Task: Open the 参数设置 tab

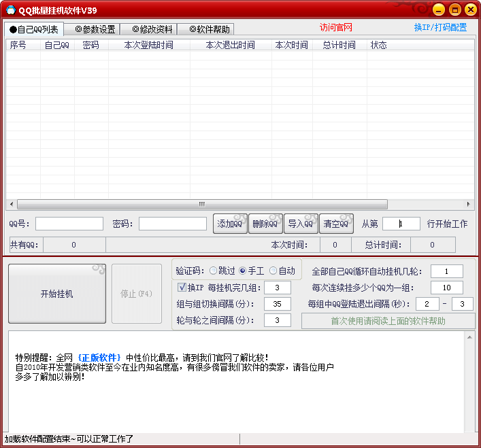Action: point(92,29)
